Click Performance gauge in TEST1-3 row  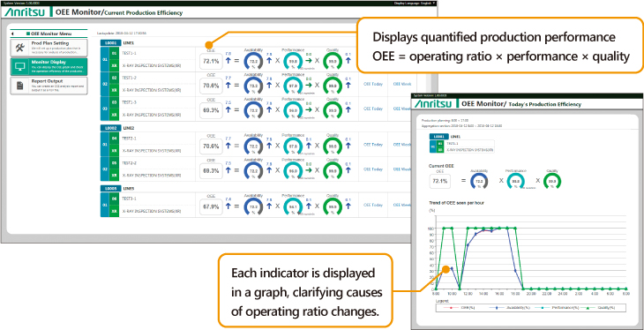point(292,109)
